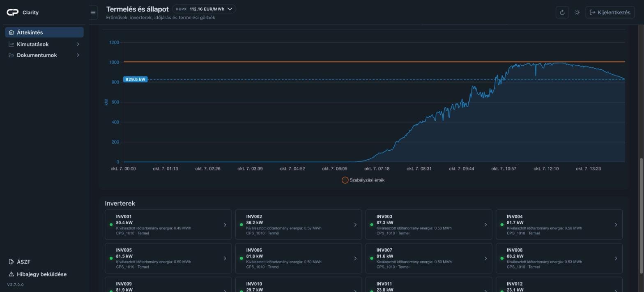Image resolution: width=644 pixels, height=292 pixels.
Task: Click the ÁSZF document icon
Action: tap(11, 262)
